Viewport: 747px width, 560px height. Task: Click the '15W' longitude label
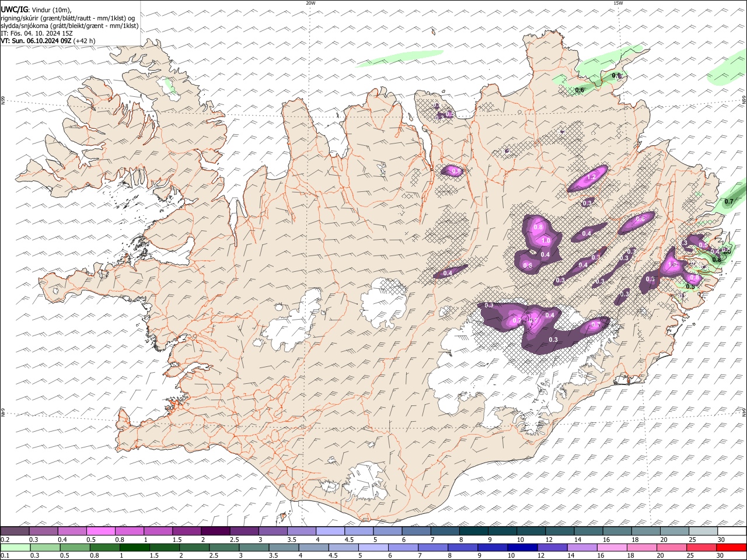point(618,3)
